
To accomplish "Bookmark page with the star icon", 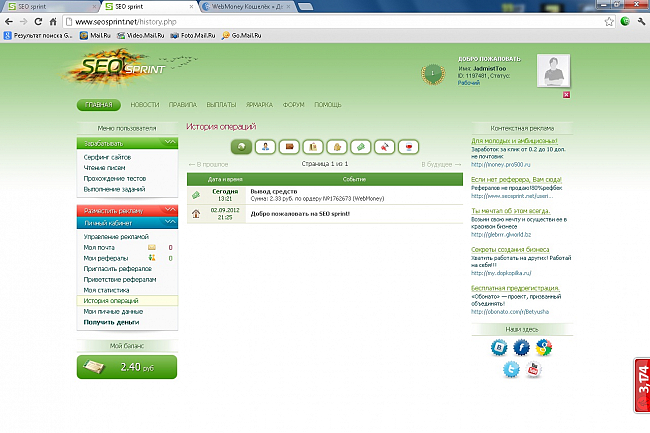I will coord(609,22).
